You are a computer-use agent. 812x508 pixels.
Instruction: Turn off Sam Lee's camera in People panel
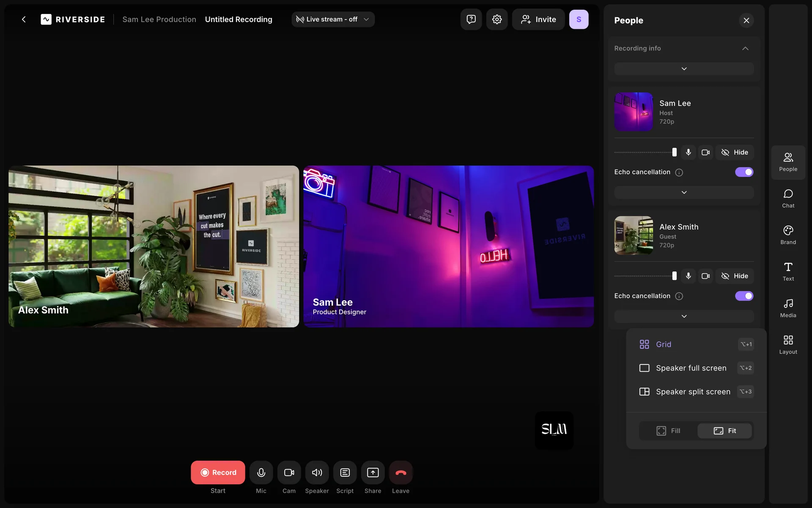705,152
